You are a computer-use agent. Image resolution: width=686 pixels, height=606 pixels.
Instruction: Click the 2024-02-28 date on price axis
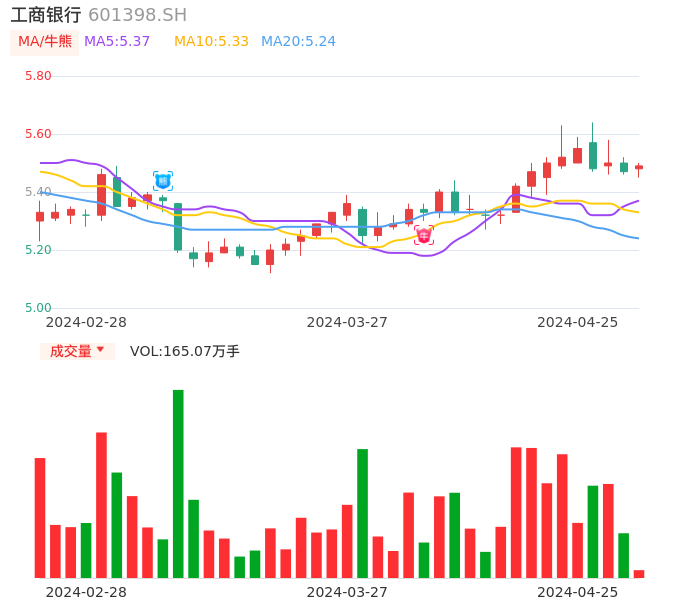coord(86,322)
